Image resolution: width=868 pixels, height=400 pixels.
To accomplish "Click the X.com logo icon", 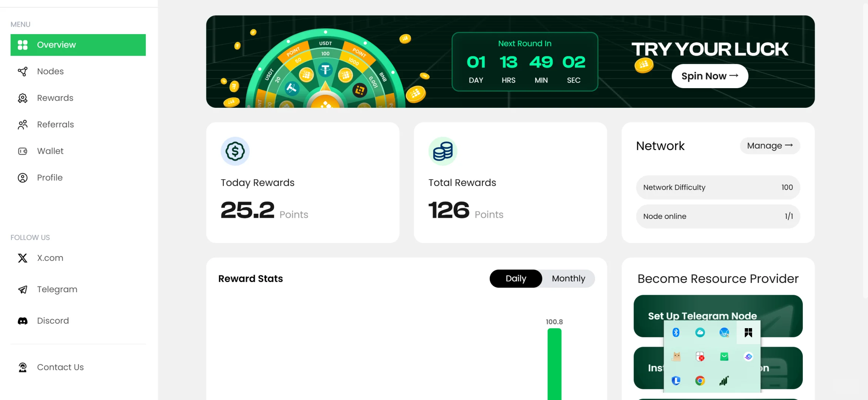I will (x=23, y=258).
